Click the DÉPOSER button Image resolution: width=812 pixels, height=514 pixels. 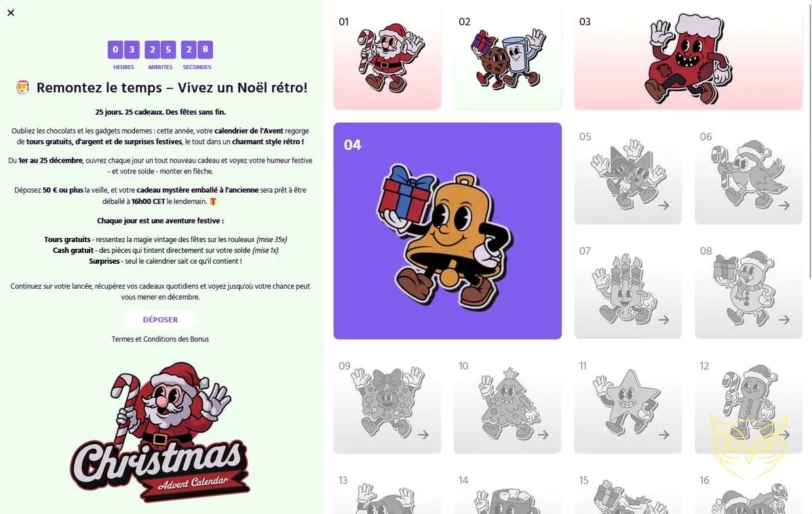point(160,320)
